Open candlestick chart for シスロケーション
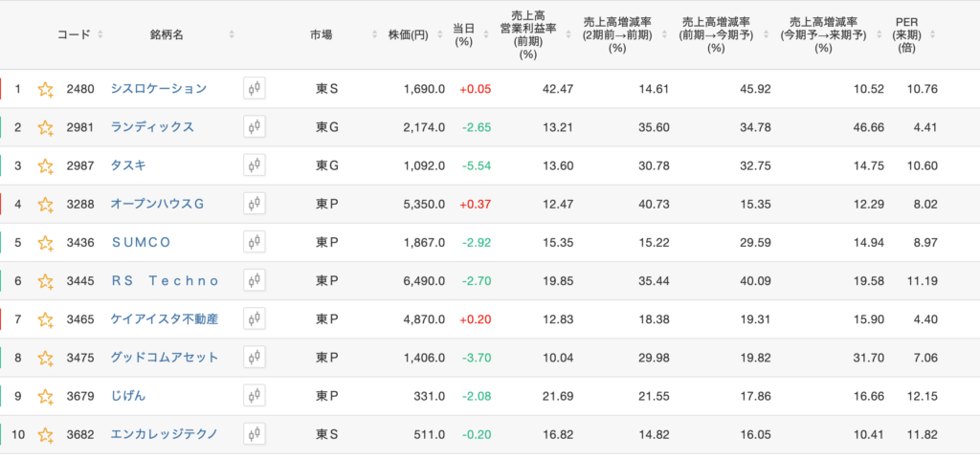This screenshot has height=460, width=980. (x=255, y=89)
